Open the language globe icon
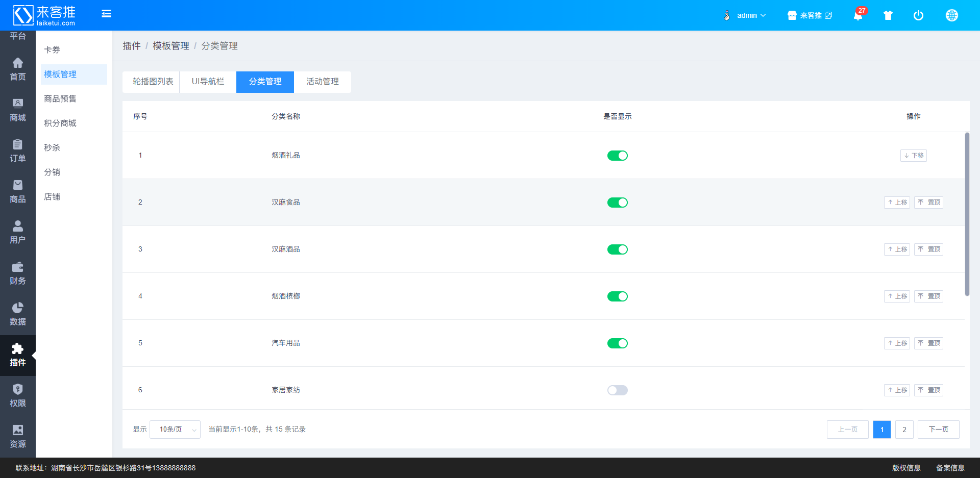This screenshot has width=980, height=478. click(x=951, y=15)
